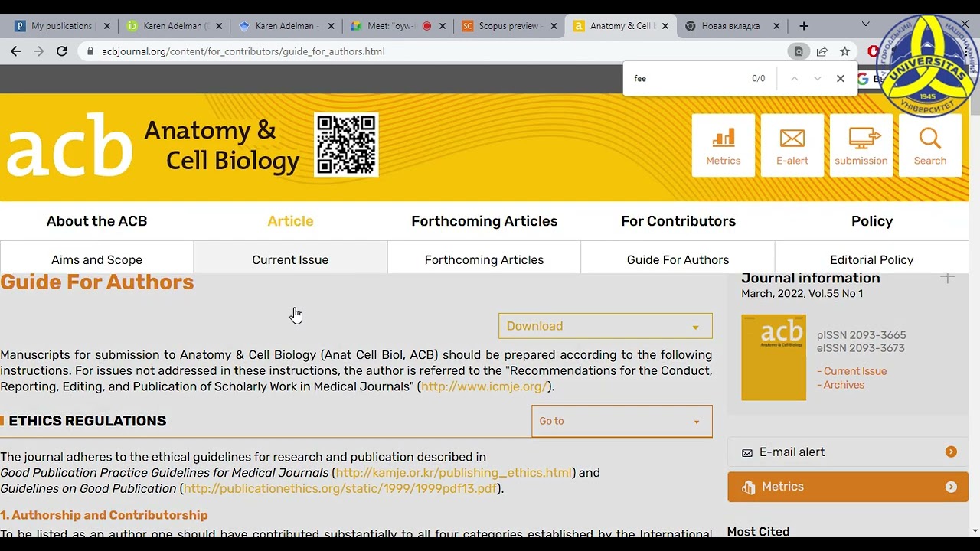Viewport: 980px width, 551px height.
Task: Open the top-level Forthcoming Articles menu
Action: click(485, 221)
